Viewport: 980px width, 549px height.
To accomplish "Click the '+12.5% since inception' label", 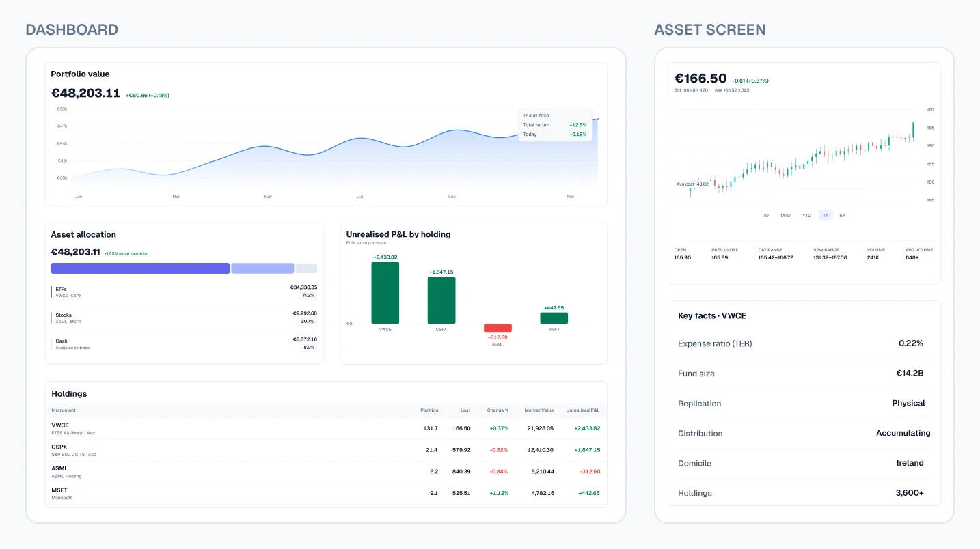I will click(126, 253).
